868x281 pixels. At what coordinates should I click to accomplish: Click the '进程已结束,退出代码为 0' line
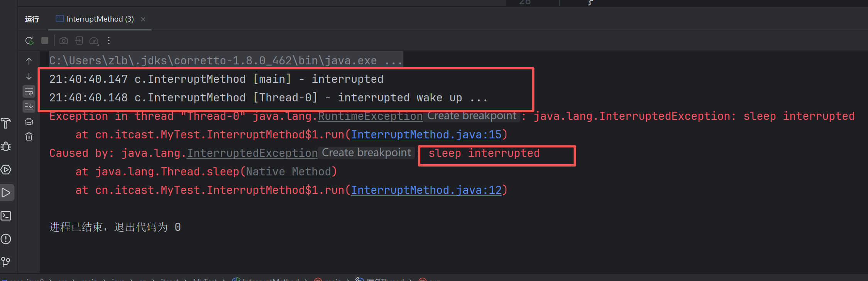(115, 227)
